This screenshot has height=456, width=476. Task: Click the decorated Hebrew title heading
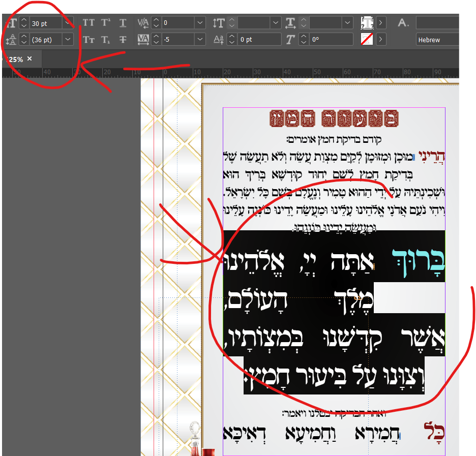tap(334, 118)
